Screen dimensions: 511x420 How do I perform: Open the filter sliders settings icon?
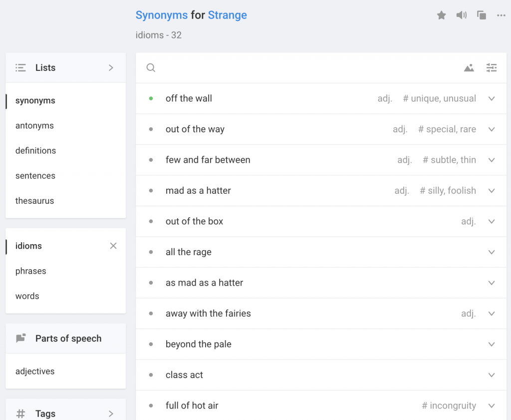pyautogui.click(x=492, y=68)
